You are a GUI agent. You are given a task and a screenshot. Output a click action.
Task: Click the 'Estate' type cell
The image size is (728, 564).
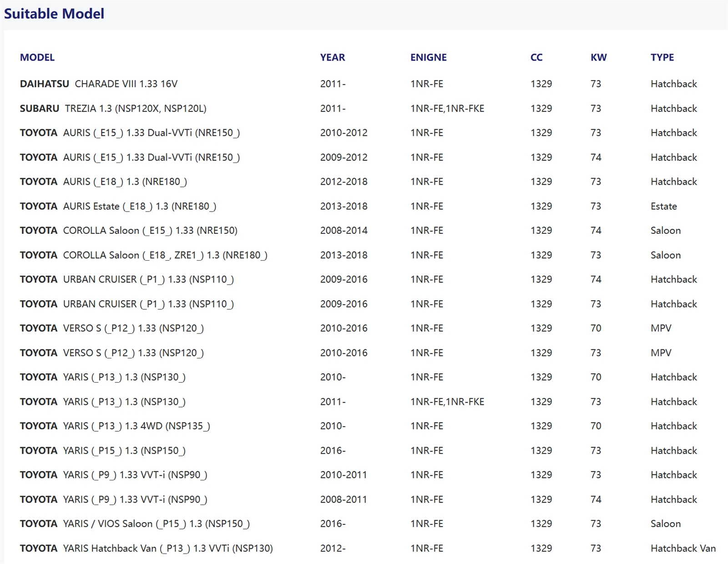(664, 206)
